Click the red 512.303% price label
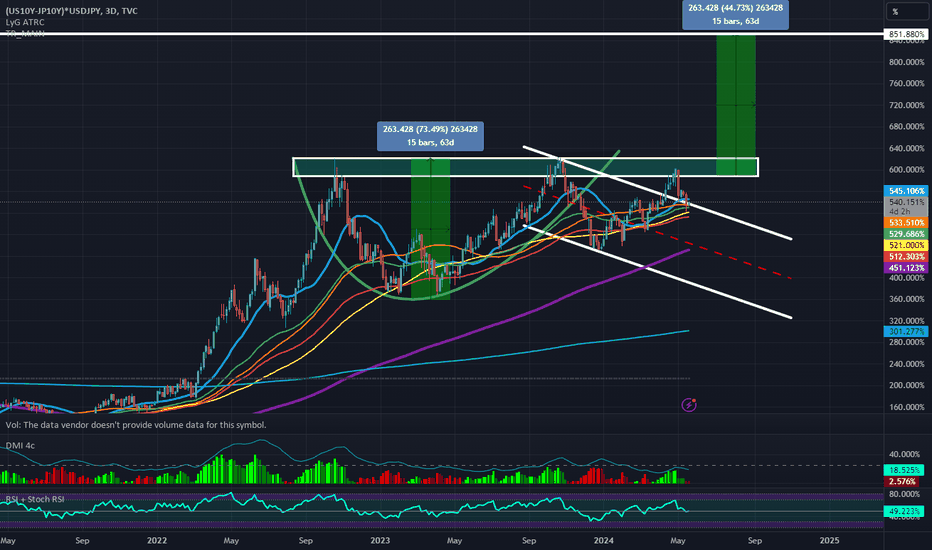The image size is (932, 550). pos(906,256)
